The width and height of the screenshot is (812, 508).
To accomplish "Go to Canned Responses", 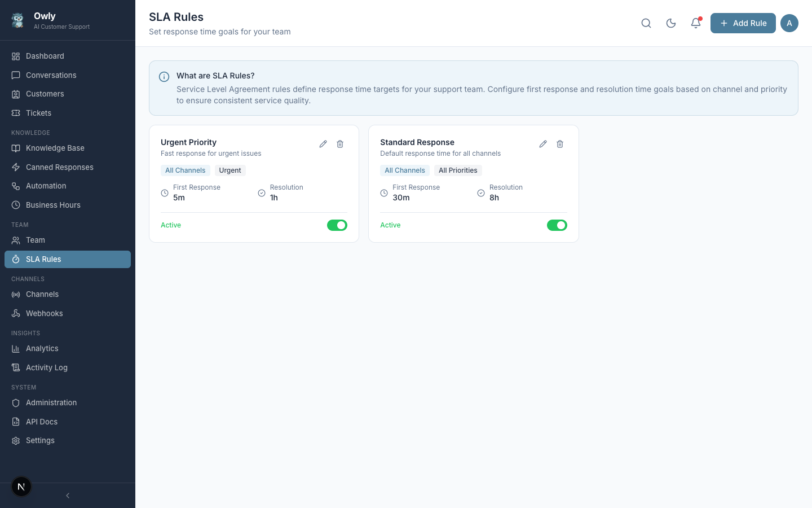I will (x=68, y=167).
